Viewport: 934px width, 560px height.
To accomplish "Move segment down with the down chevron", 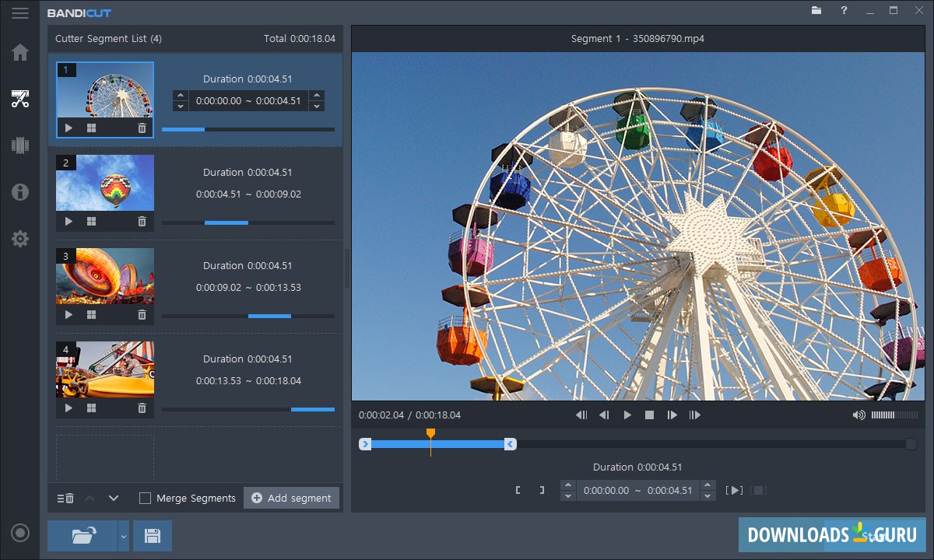I will click(x=114, y=498).
